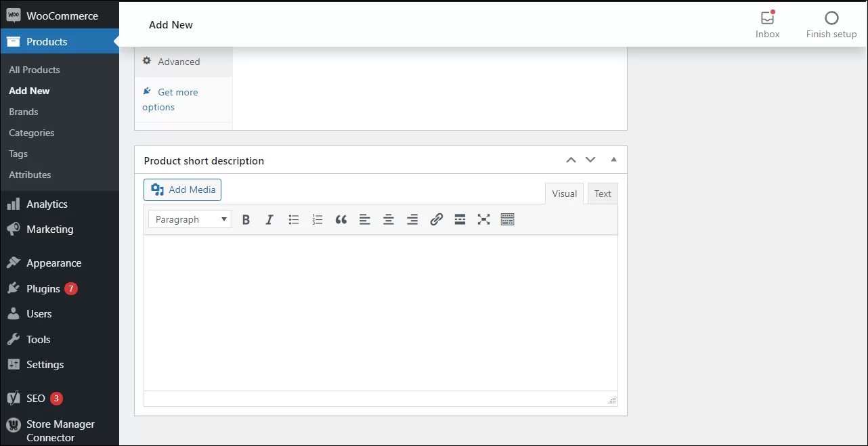The image size is (868, 446).
Task: Open the Paragraph style dropdown
Action: 190,219
